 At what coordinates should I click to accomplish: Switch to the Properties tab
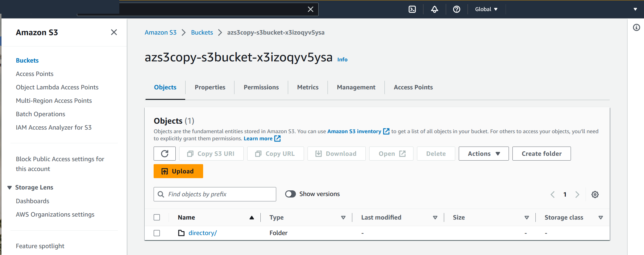(x=210, y=87)
